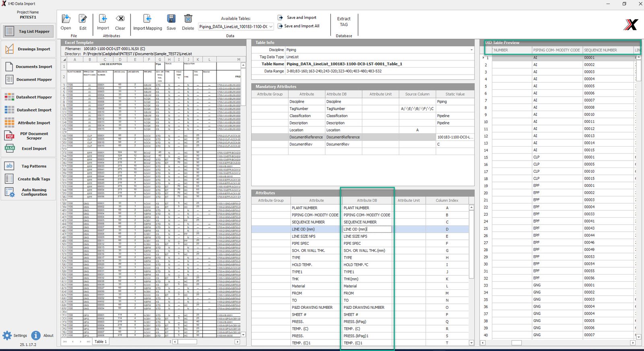Click the Open file icon

pyautogui.click(x=66, y=19)
